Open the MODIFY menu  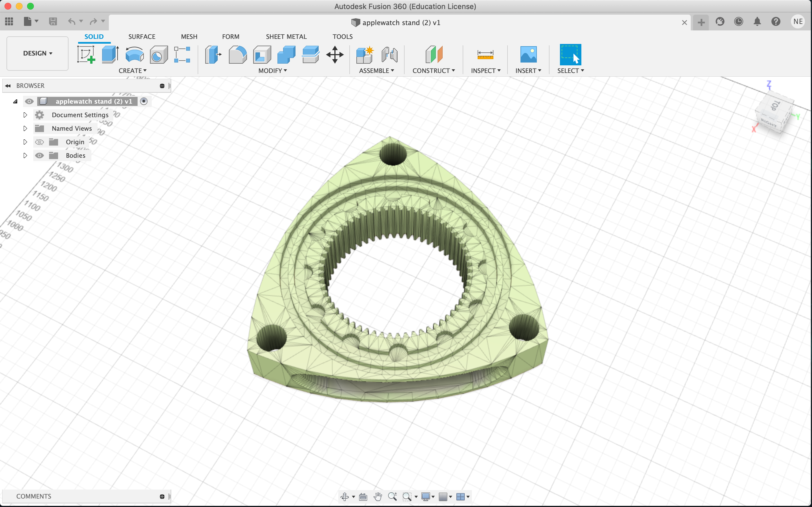point(272,71)
